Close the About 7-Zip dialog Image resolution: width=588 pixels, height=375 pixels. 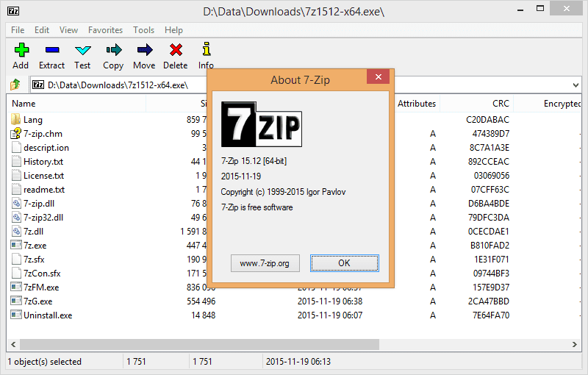click(379, 77)
